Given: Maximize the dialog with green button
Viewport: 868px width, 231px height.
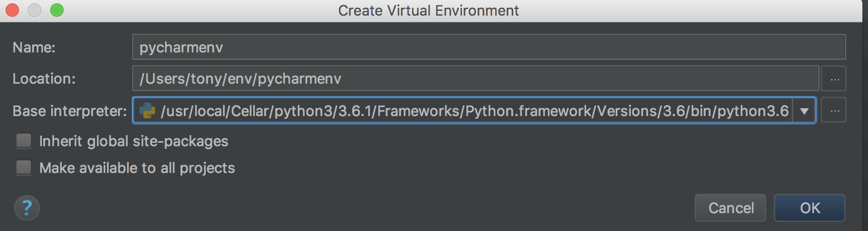Looking at the screenshot, I should click(56, 10).
